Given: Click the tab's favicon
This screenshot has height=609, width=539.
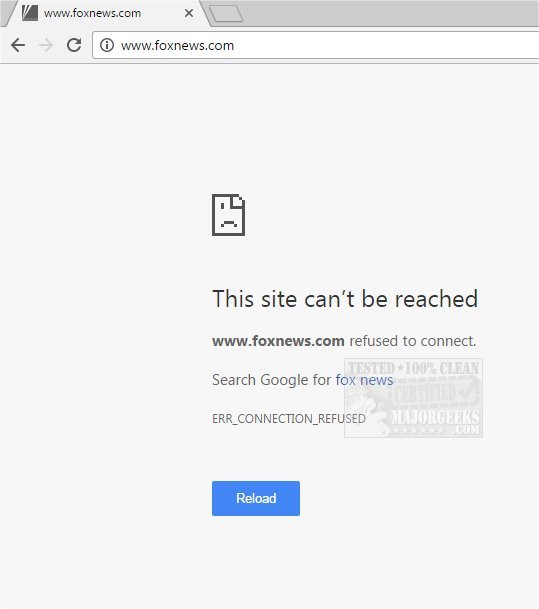Looking at the screenshot, I should [x=30, y=13].
